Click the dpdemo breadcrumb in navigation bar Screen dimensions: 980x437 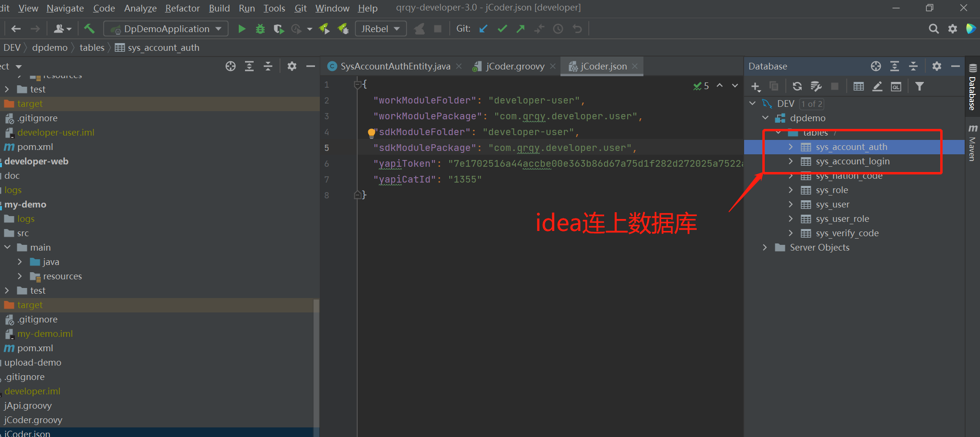(x=50, y=48)
